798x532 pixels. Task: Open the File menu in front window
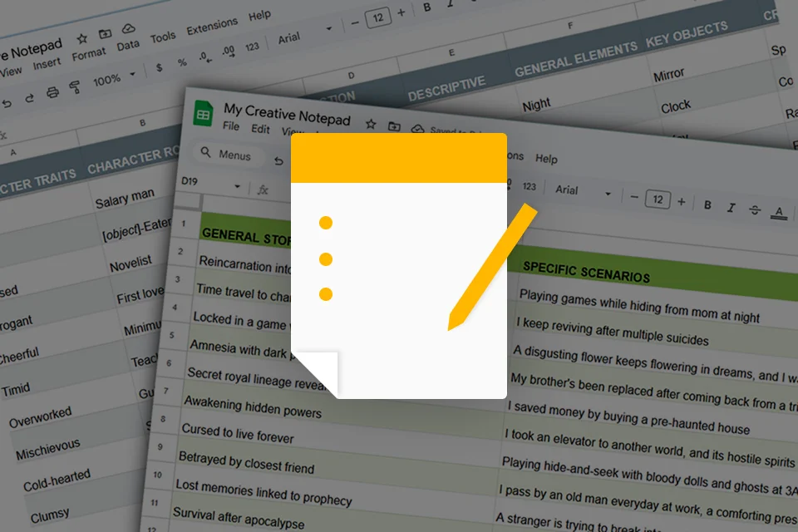click(x=231, y=126)
